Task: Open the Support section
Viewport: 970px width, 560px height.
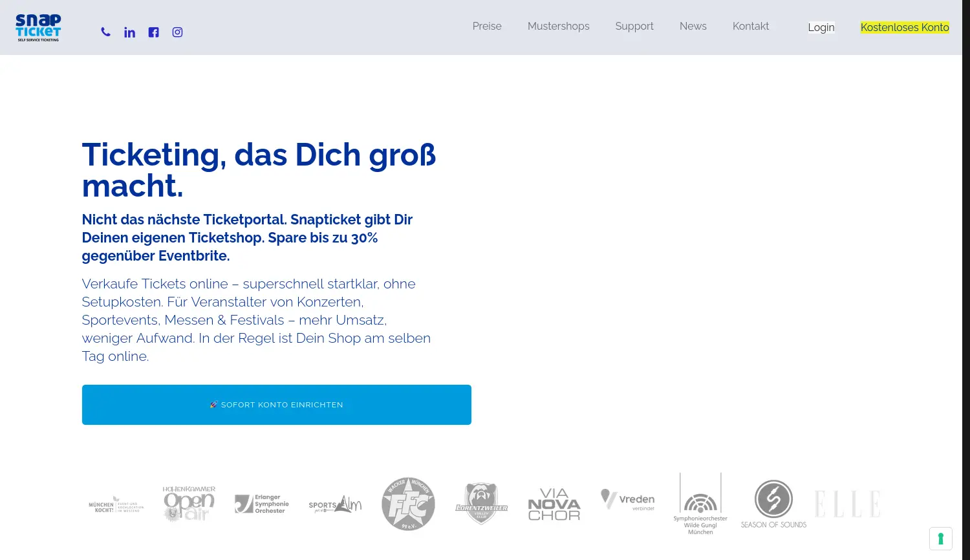Action: pos(634,26)
